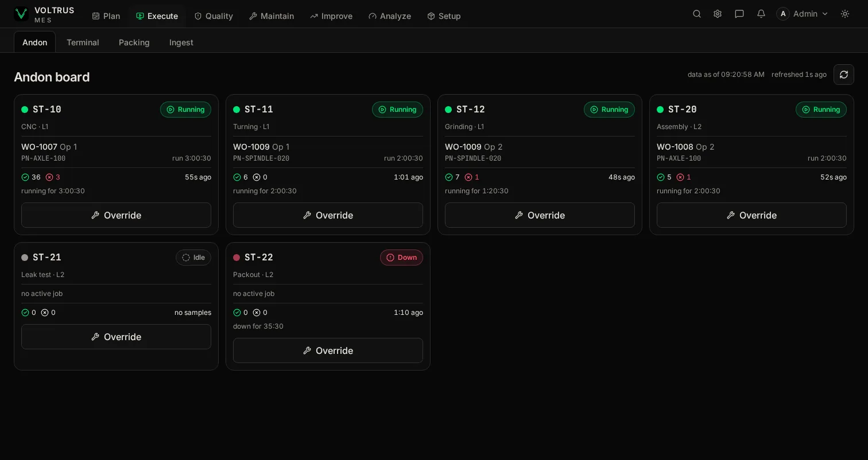The width and height of the screenshot is (868, 460).
Task: Expand the Admin user dropdown
Action: pyautogui.click(x=803, y=14)
